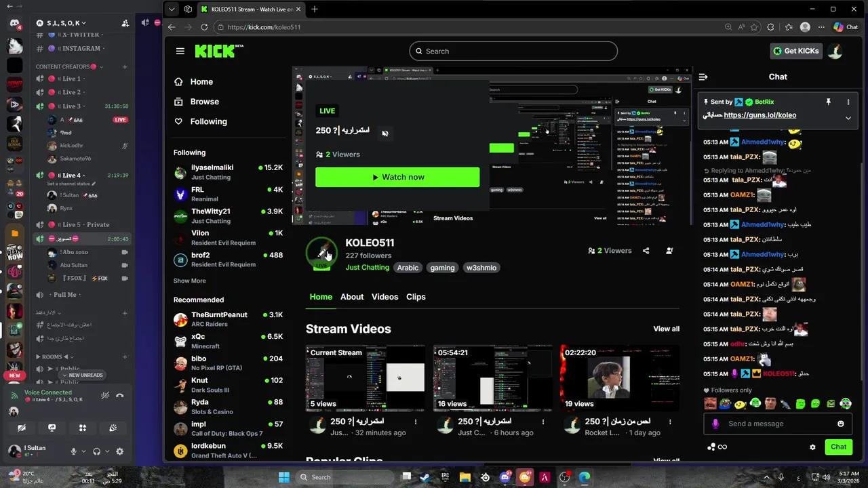Open pinned message three-dot menu

pos(848,102)
